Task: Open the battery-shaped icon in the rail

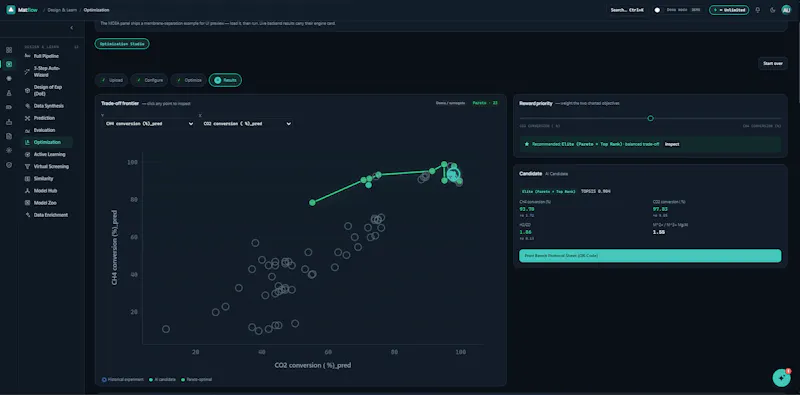Action: click(x=9, y=108)
